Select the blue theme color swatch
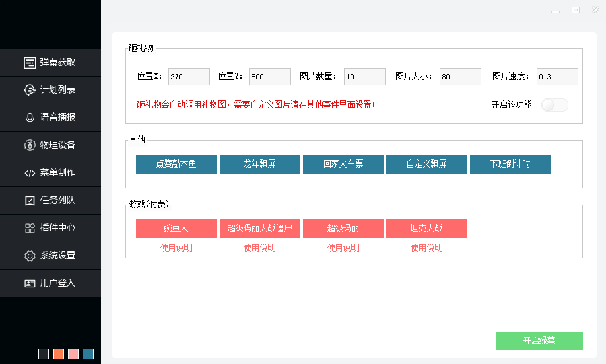This screenshot has width=606, height=364. [88, 354]
